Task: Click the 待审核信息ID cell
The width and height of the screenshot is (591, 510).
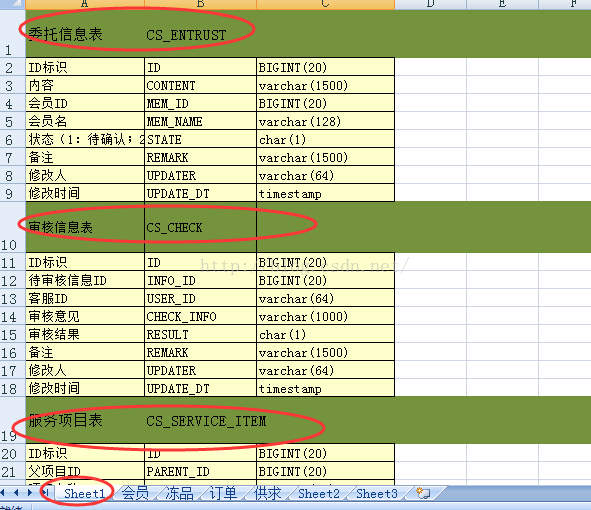Action: point(85,280)
